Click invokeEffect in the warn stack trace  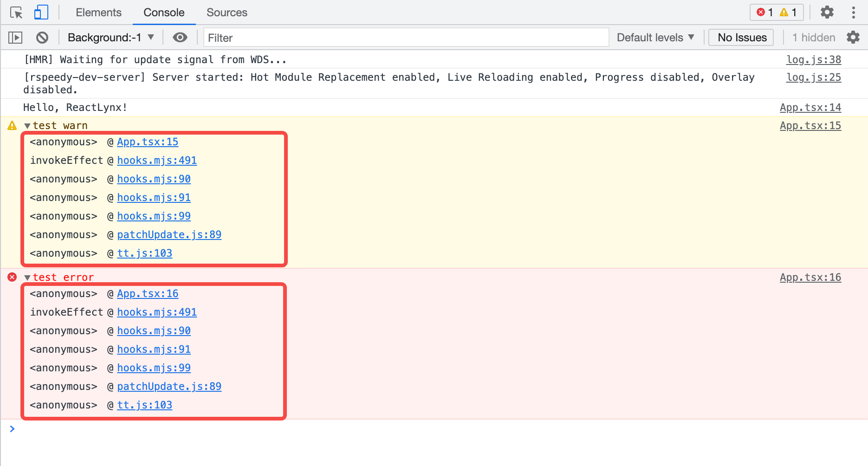[x=66, y=161]
